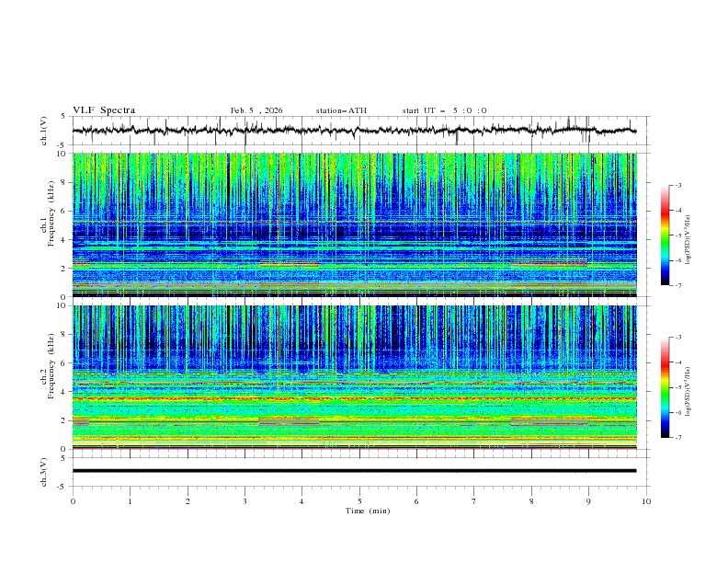Click the date text "Feb. 5 , 2026"

(x=256, y=110)
